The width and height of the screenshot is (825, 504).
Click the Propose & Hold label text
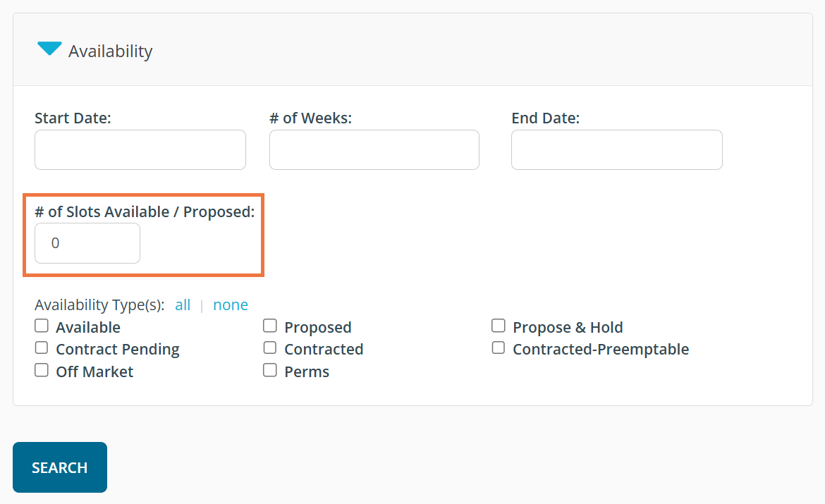click(568, 328)
